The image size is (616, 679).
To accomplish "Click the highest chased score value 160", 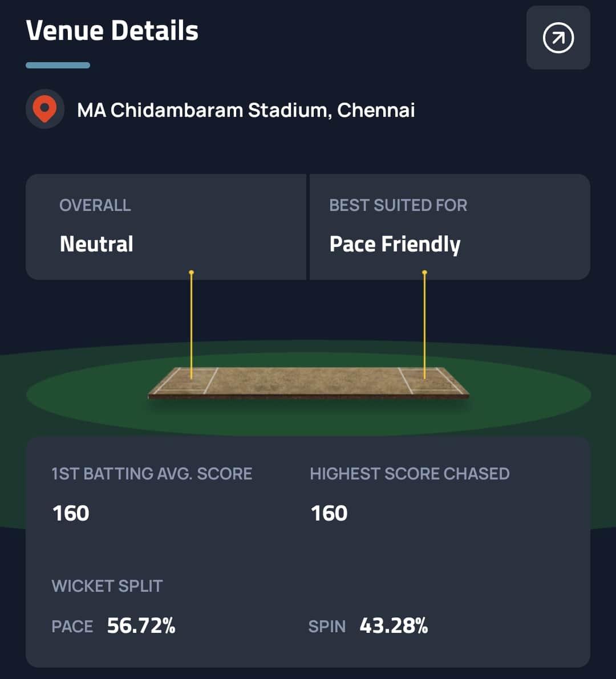I will click(329, 513).
